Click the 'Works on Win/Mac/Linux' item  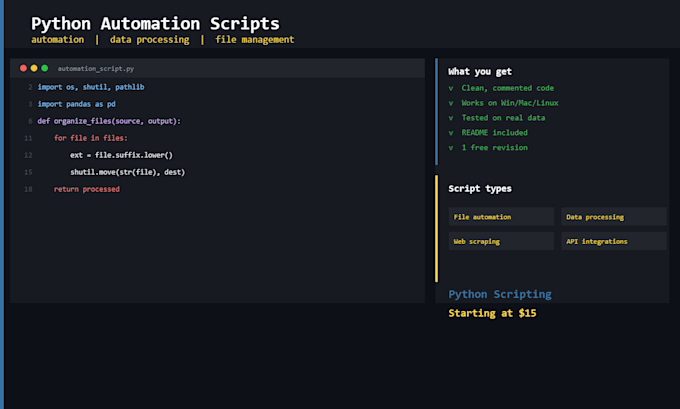click(x=510, y=103)
